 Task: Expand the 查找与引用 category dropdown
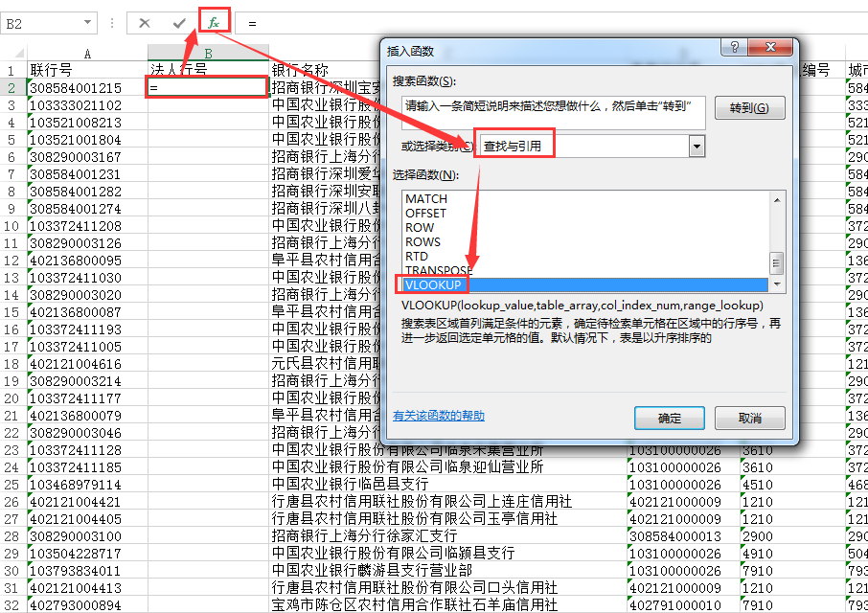pyautogui.click(x=697, y=146)
